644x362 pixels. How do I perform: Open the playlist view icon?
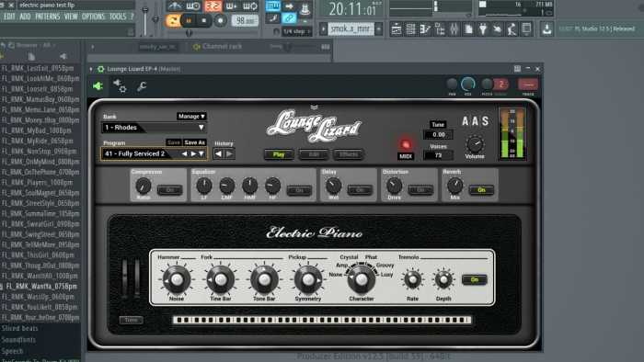397,29
